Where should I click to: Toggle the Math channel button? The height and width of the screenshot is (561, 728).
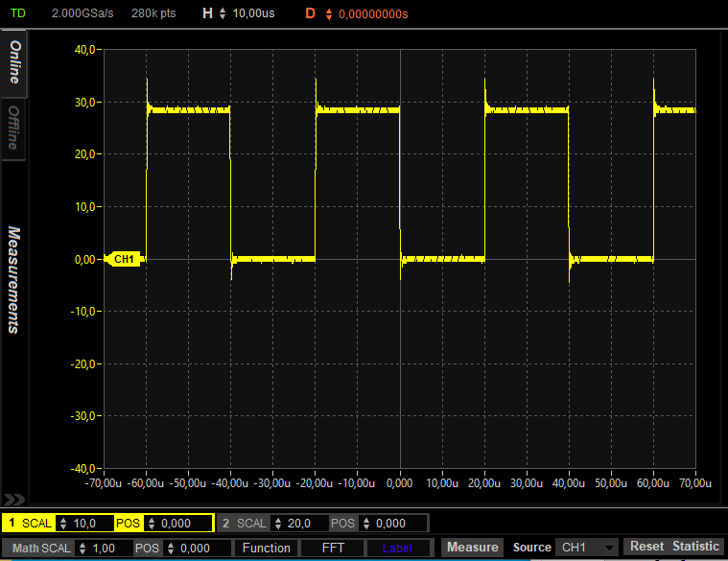pyautogui.click(x=25, y=548)
